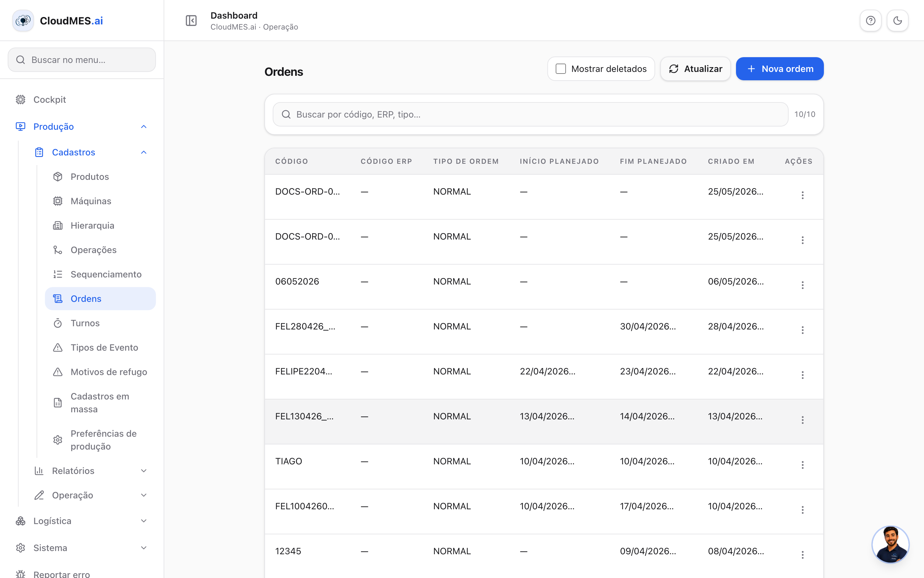Click the CloudMES.ai logo icon
The image size is (924, 578).
(23, 21)
